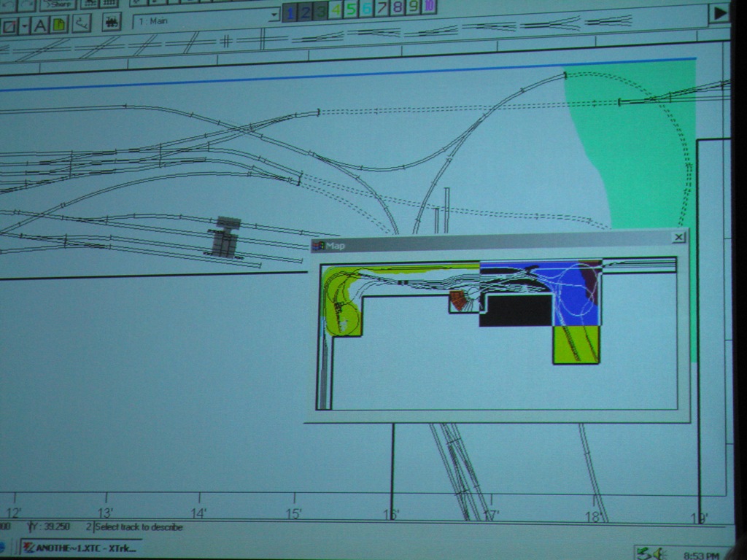The height and width of the screenshot is (560, 747).
Task: Select the locomotive train icon
Action: click(x=112, y=22)
